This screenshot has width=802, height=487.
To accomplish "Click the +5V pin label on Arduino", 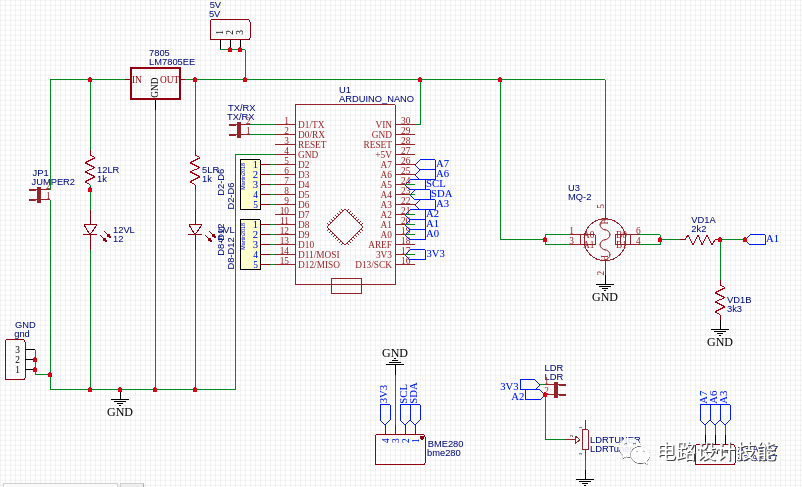I will coord(383,154).
